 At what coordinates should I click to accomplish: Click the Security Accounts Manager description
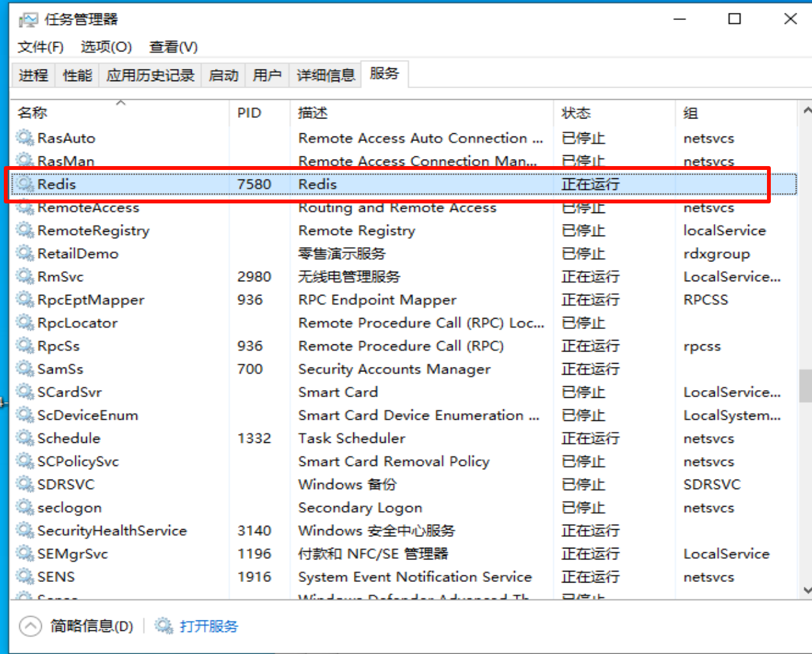394,369
